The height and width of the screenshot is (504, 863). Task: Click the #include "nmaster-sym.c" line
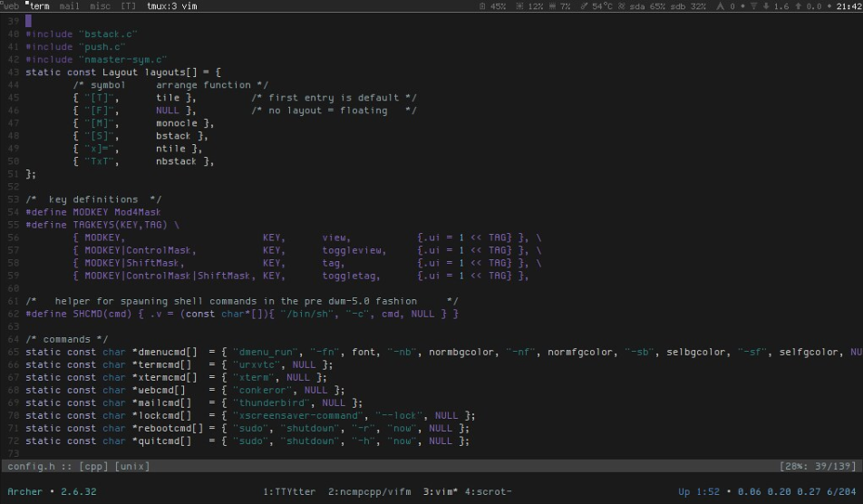pyautogui.click(x=96, y=60)
